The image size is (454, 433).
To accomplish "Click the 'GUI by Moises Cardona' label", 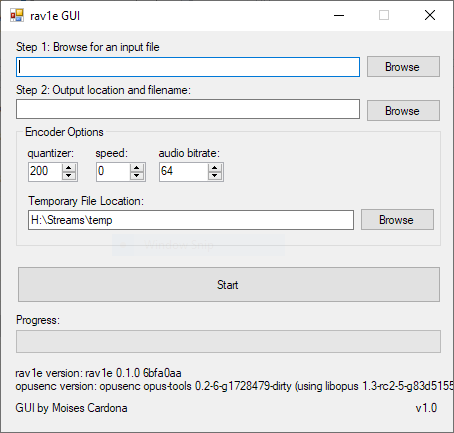I will (71, 408).
